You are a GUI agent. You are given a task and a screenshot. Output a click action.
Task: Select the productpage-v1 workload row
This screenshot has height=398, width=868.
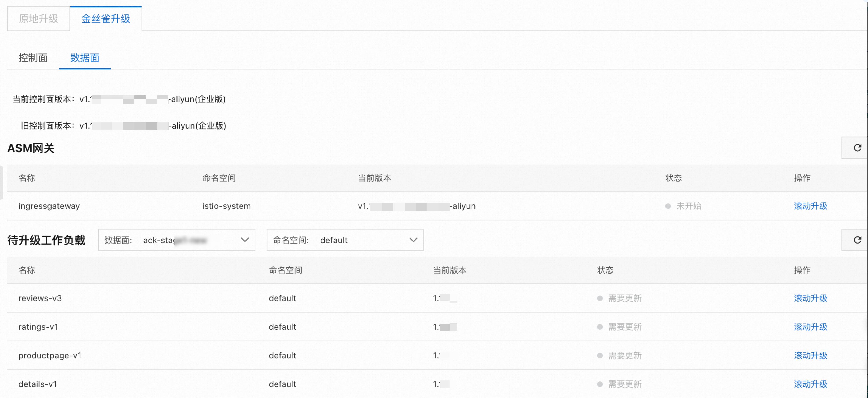pos(50,355)
